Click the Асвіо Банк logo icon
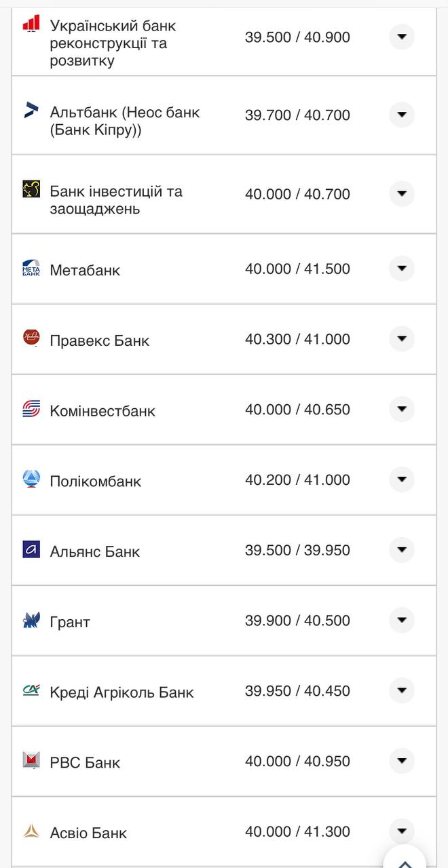 pos(31,831)
